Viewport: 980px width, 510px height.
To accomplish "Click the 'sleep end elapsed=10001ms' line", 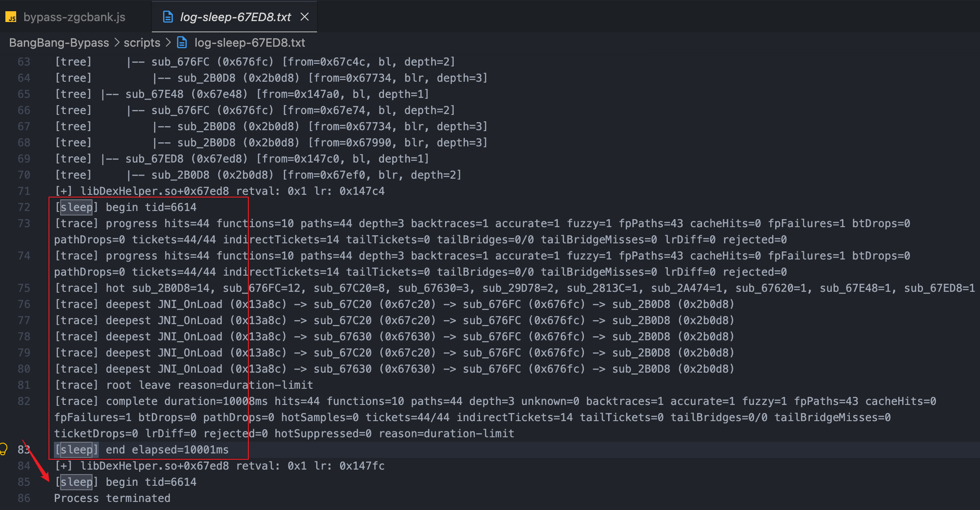I will [141, 450].
